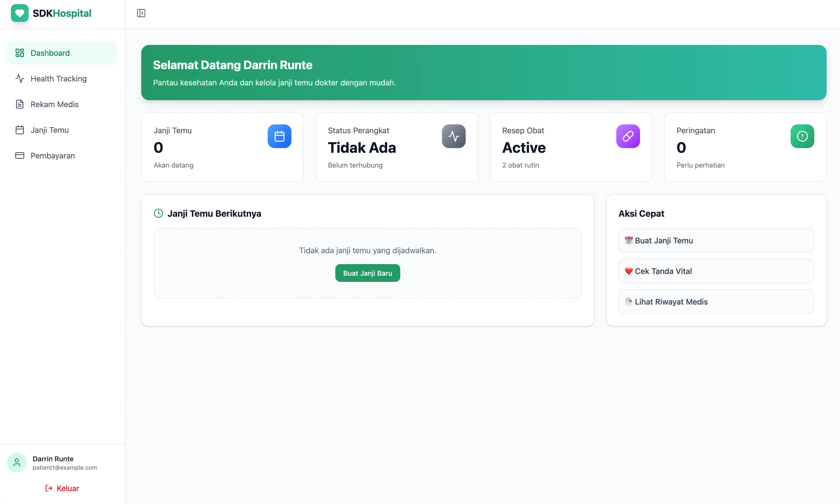This screenshot has height=504, width=840.
Task: Toggle the sidebar collapse control at top
Action: [x=141, y=13]
